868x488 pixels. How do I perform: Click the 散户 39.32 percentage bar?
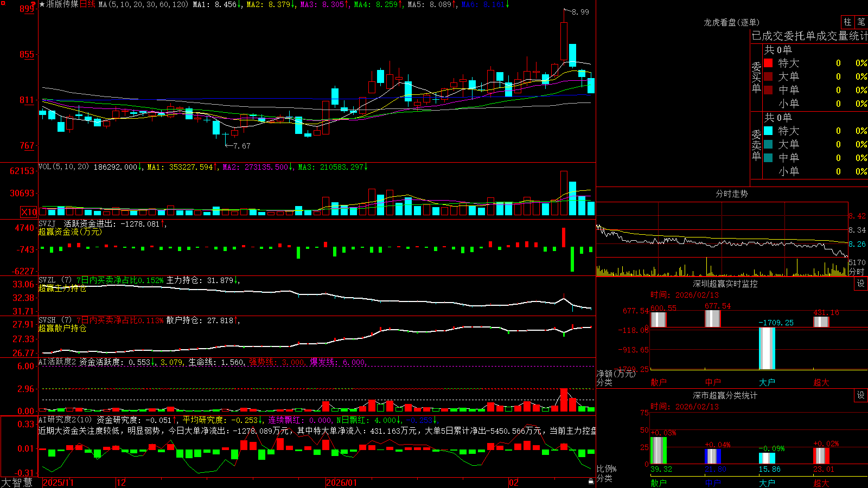tap(659, 450)
